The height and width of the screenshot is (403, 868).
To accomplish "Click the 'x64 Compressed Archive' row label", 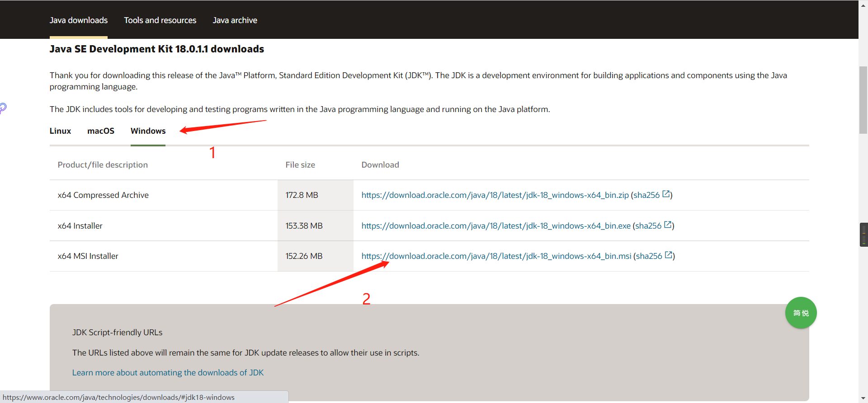I will pos(103,195).
